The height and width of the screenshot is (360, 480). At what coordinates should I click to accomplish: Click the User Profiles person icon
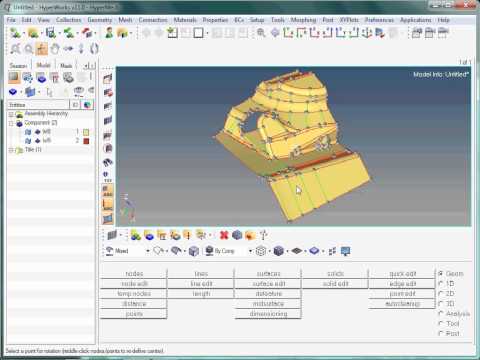point(109,33)
